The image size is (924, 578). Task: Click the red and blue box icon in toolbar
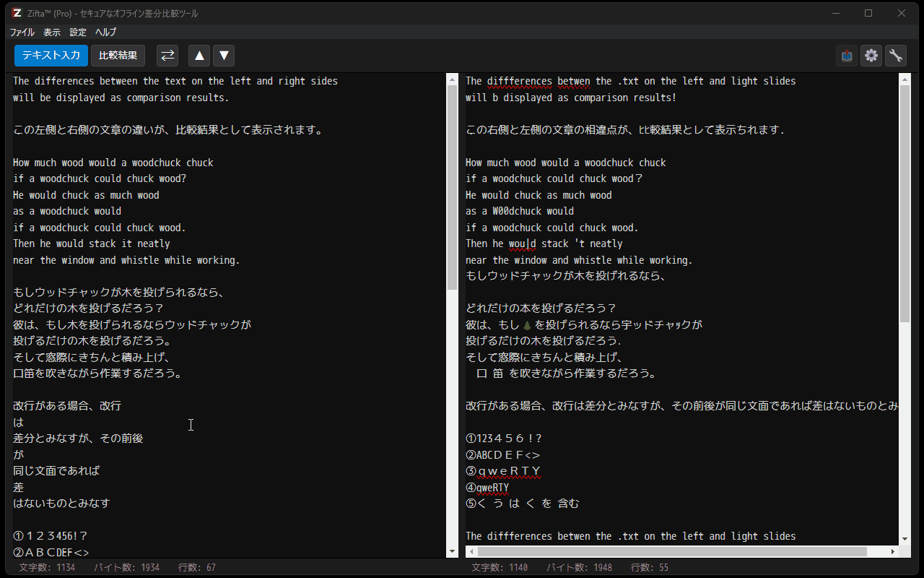847,56
